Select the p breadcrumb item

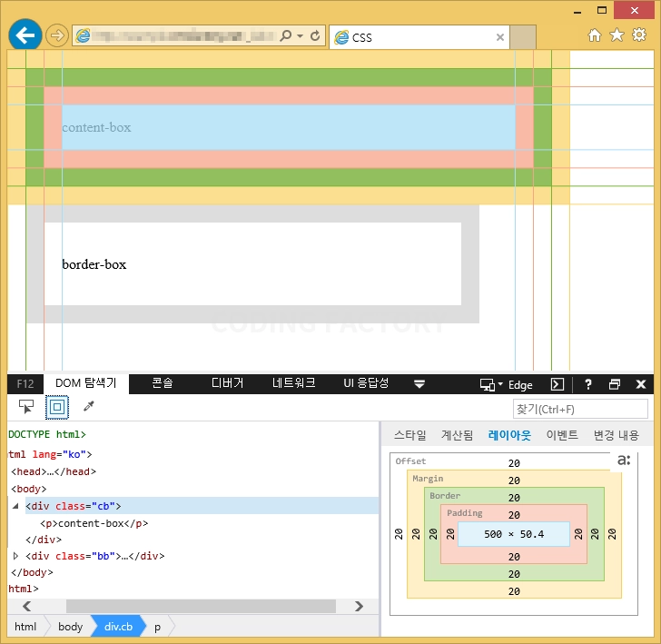click(x=157, y=627)
